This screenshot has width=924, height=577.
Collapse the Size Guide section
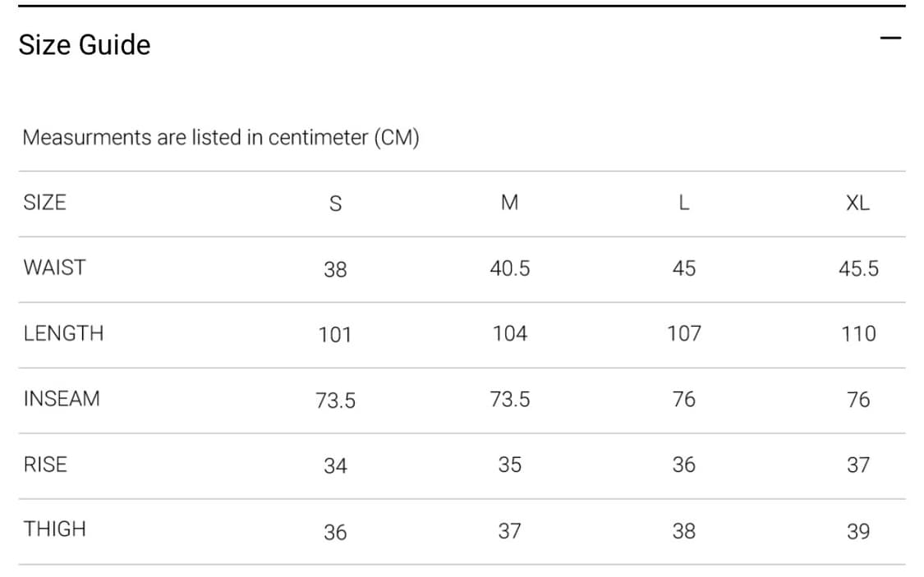click(x=890, y=39)
